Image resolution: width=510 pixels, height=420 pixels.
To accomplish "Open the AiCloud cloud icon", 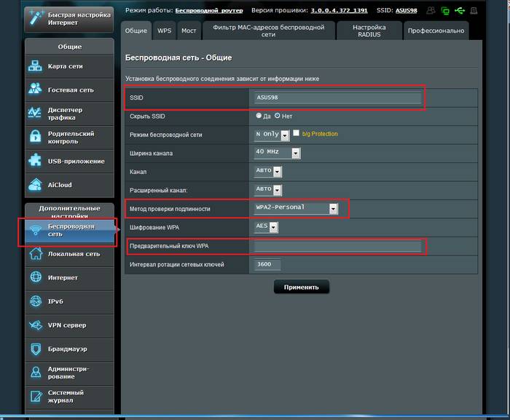I will [36, 185].
